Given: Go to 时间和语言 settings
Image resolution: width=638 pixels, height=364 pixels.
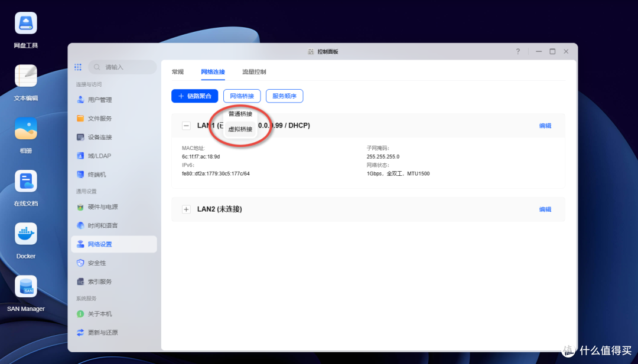Looking at the screenshot, I should (114, 225).
